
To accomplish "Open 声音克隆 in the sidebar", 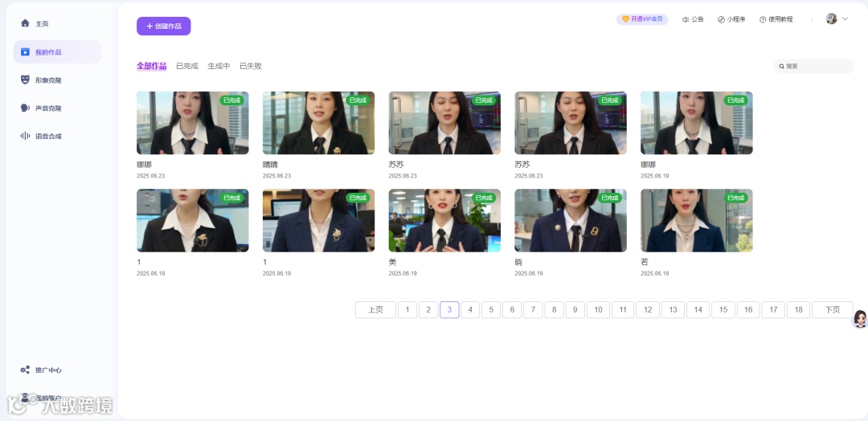I will point(57,108).
